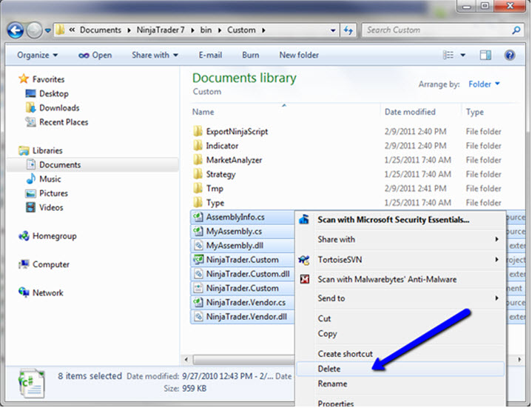Select Downloads in the navigation pane
Image resolution: width=532 pixels, height=408 pixels.
(59, 108)
